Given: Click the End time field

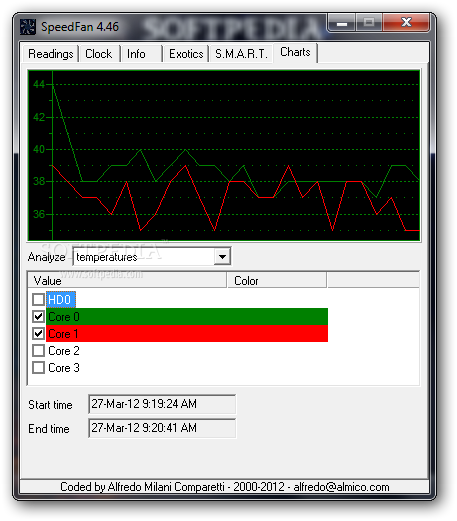Looking at the screenshot, I should tap(162, 428).
